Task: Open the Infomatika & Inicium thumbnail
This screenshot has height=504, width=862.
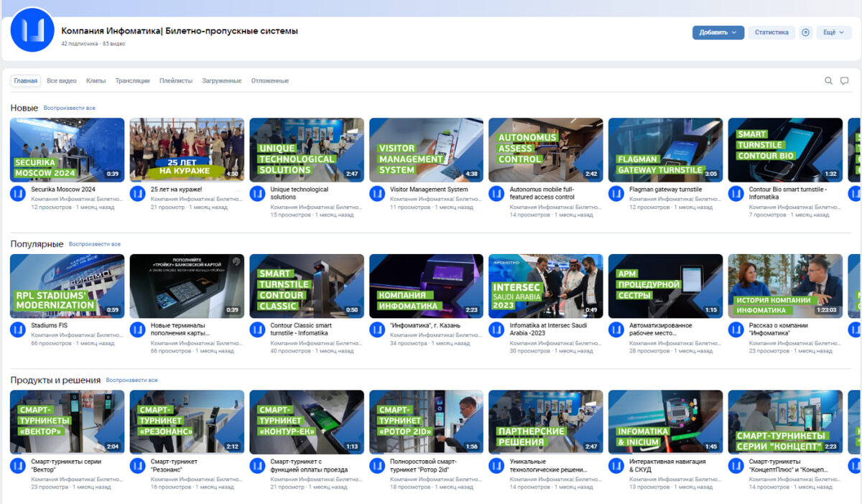Action: pos(666,422)
